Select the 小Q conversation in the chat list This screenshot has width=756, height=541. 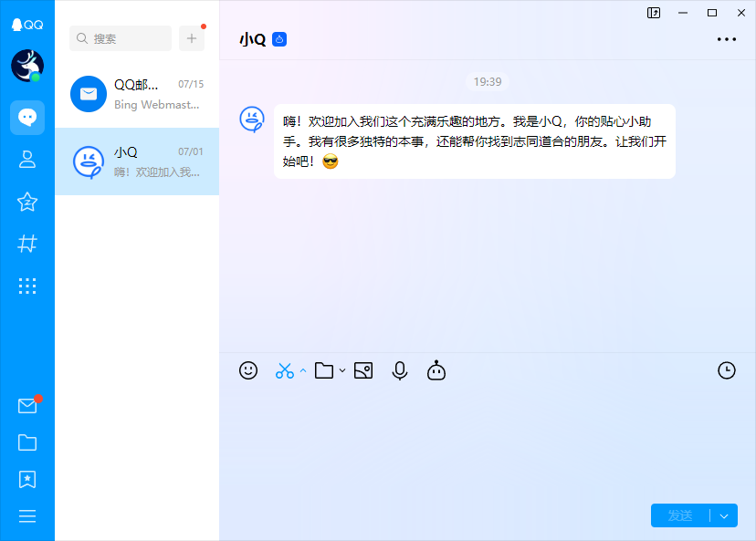click(x=137, y=161)
